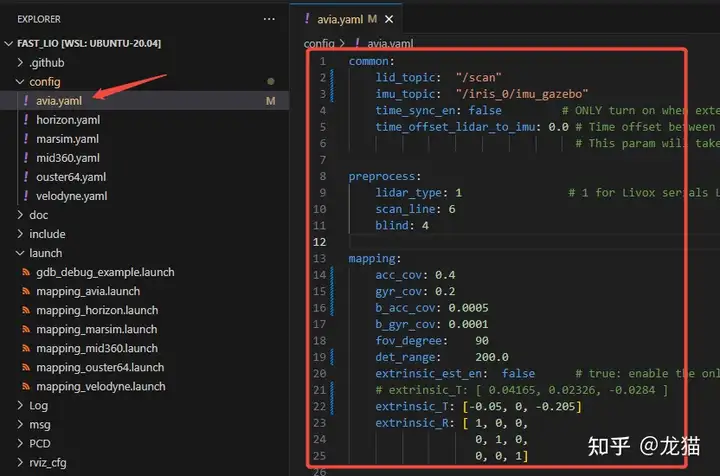This screenshot has height=476, width=720.
Task: Collapse the config folder
Action: click(x=20, y=82)
